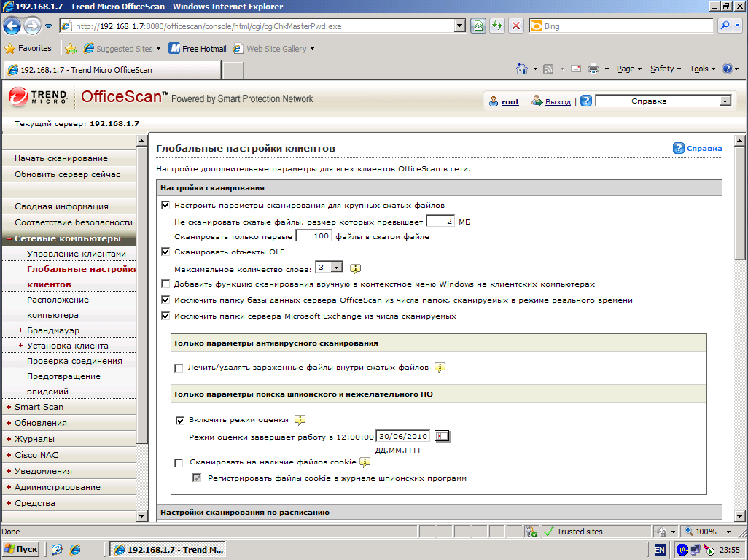Click the IE Forward navigation arrow
Image resolution: width=748 pixels, height=560 pixels.
coord(32,26)
